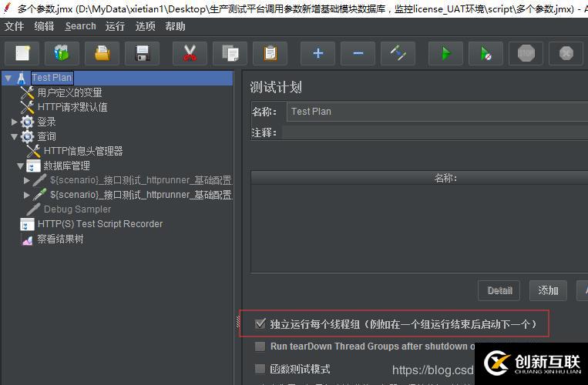Viewport: 588px width, 385px height.
Task: Click the 名称 field containing Test Plan
Action: coord(437,112)
